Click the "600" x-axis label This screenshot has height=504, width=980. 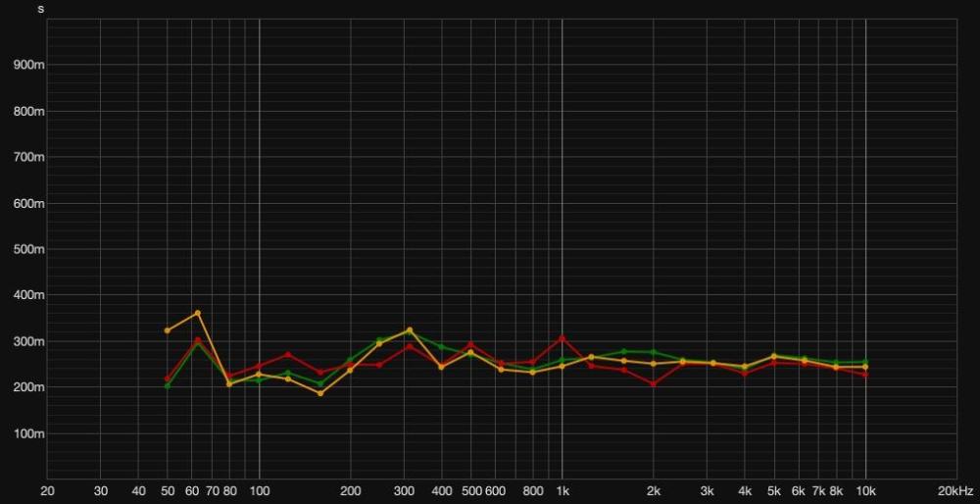(x=495, y=490)
